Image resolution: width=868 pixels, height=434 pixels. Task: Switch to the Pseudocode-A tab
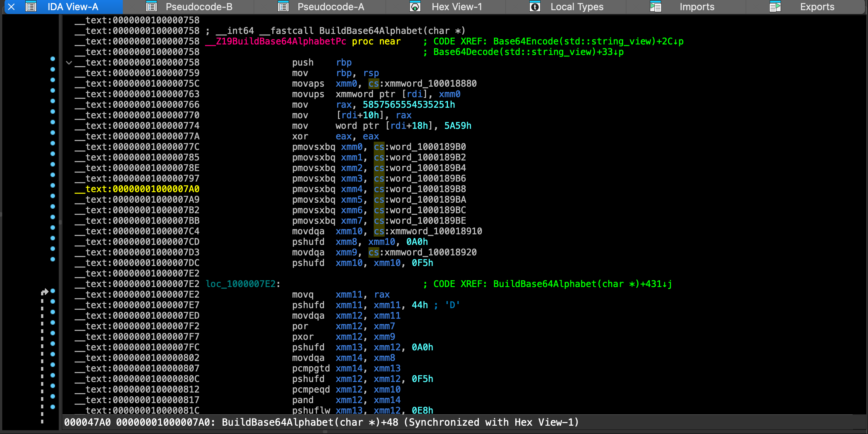331,7
